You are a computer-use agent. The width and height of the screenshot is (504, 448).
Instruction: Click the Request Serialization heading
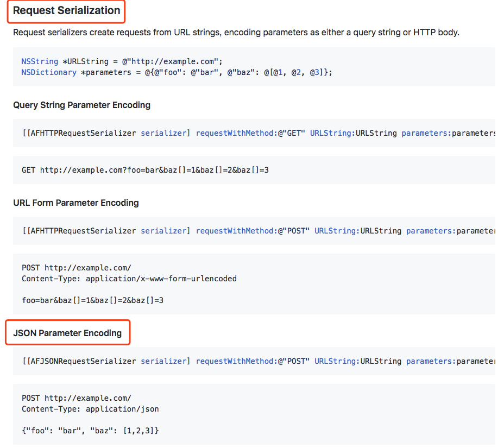[x=67, y=11]
